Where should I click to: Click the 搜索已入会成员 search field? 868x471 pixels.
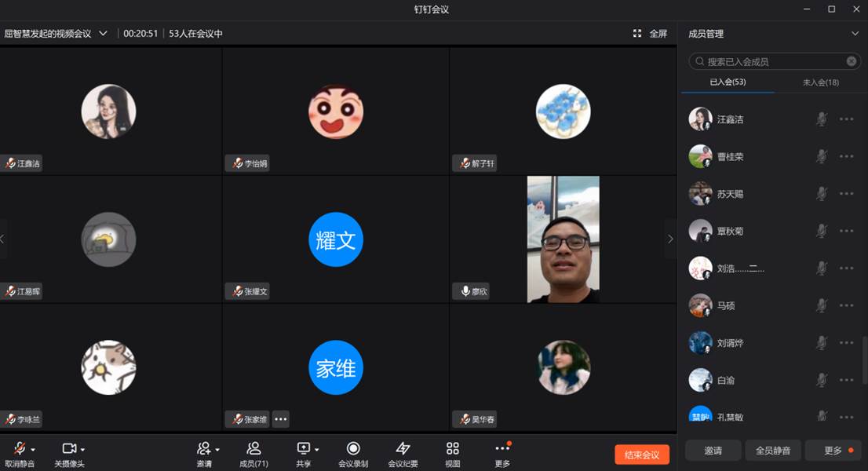pyautogui.click(x=765, y=61)
